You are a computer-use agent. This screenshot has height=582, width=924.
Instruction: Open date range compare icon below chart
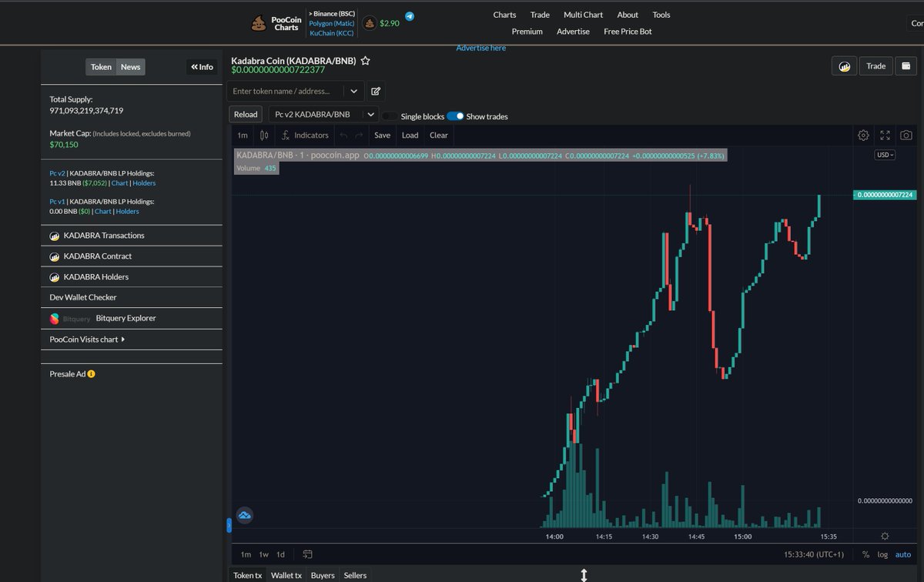[x=307, y=554]
